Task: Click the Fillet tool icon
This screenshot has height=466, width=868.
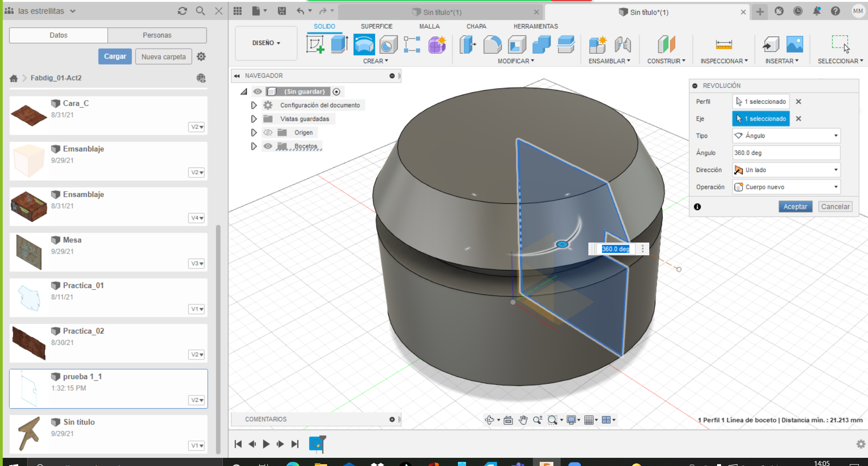Action: click(x=492, y=45)
